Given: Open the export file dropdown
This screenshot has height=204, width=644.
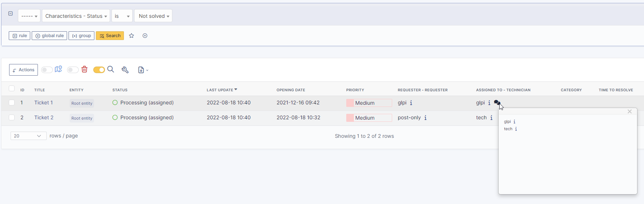Looking at the screenshot, I should (143, 70).
